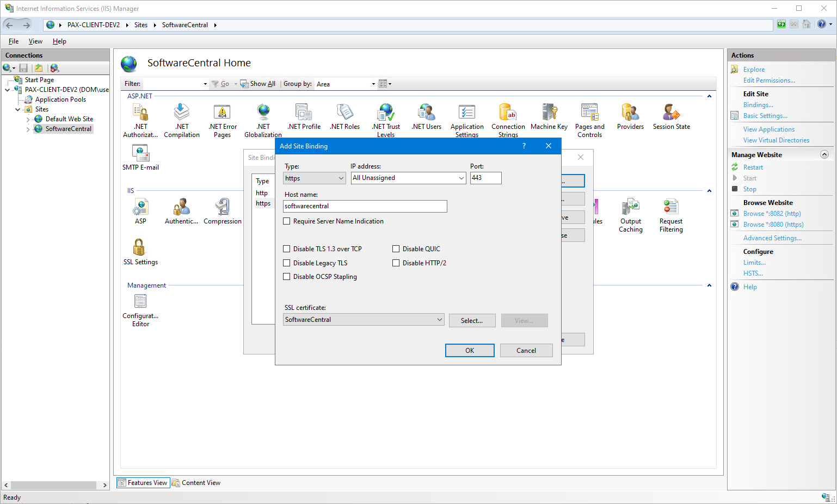Switch to Content View tab
The image size is (837, 504).
[196, 483]
